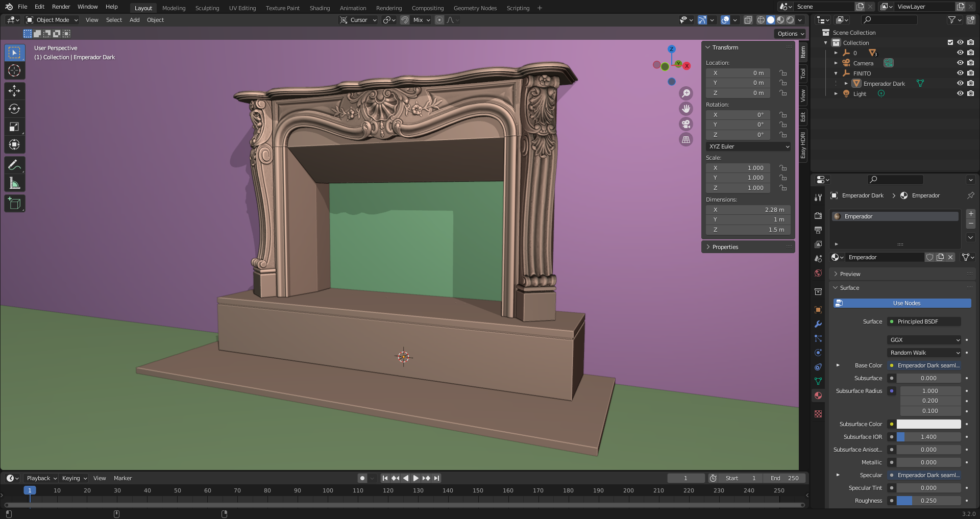Screen dimensions: 980x519
Task: Click the pan view hand icon
Action: [x=686, y=109]
